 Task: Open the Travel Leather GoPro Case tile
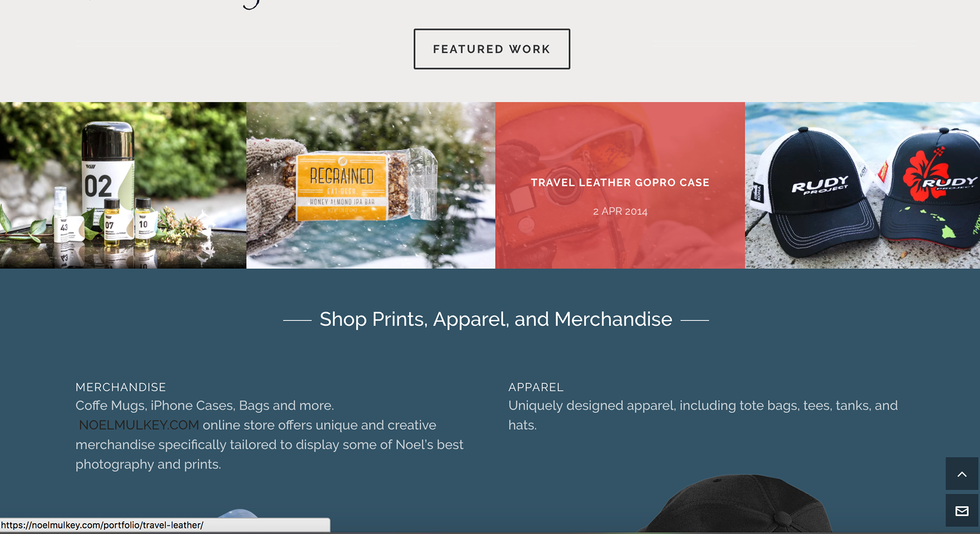click(620, 185)
